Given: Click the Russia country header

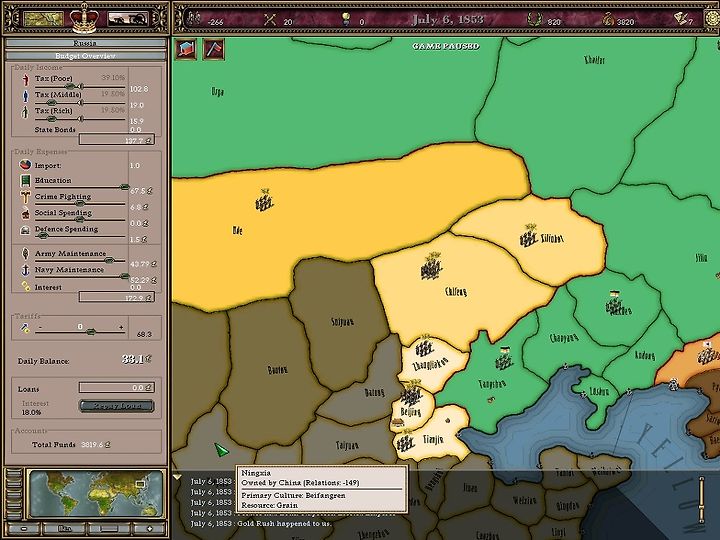Looking at the screenshot, I should pos(85,43).
